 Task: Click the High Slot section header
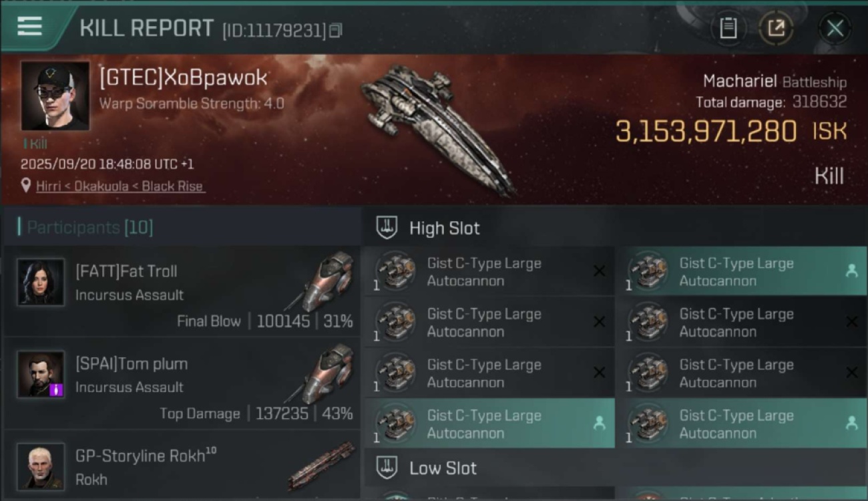coord(444,228)
